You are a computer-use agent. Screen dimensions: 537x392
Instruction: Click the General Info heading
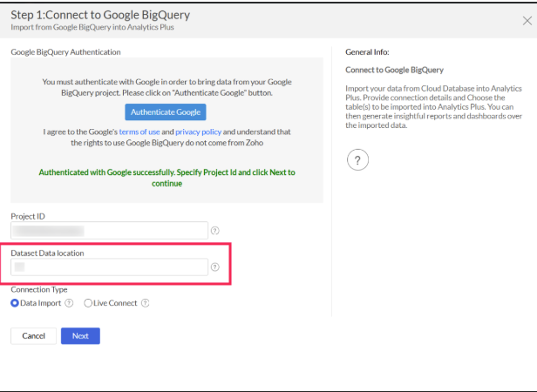[x=367, y=52]
